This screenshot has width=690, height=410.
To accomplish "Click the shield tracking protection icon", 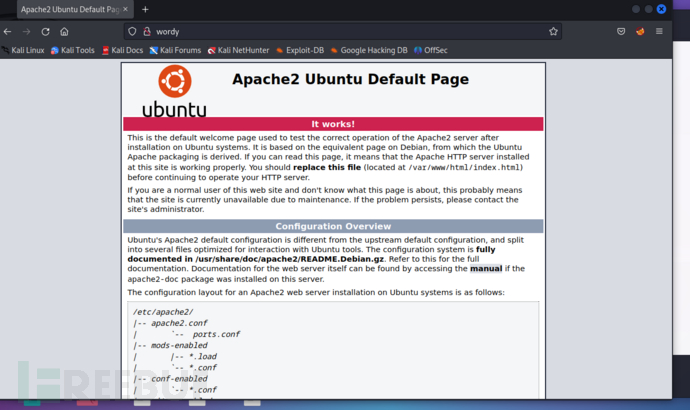I will click(132, 31).
